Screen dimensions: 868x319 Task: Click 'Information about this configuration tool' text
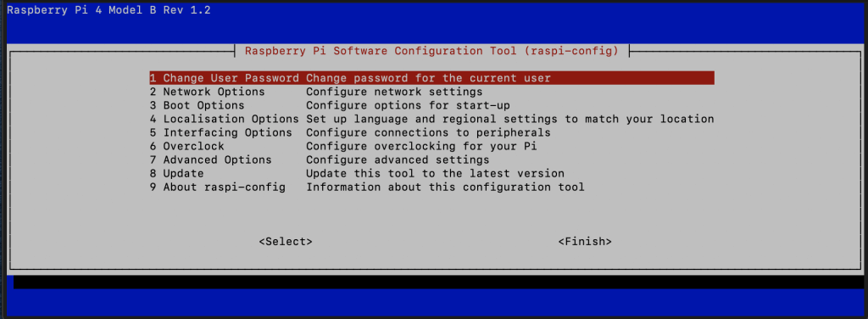point(445,187)
